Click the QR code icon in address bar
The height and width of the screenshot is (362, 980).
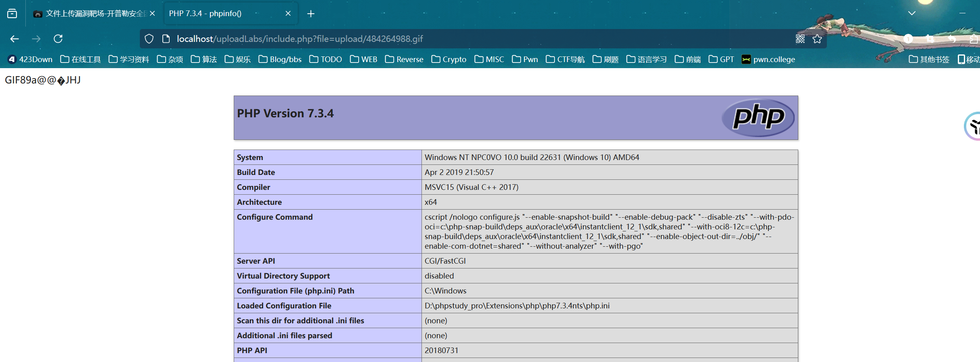pos(800,39)
